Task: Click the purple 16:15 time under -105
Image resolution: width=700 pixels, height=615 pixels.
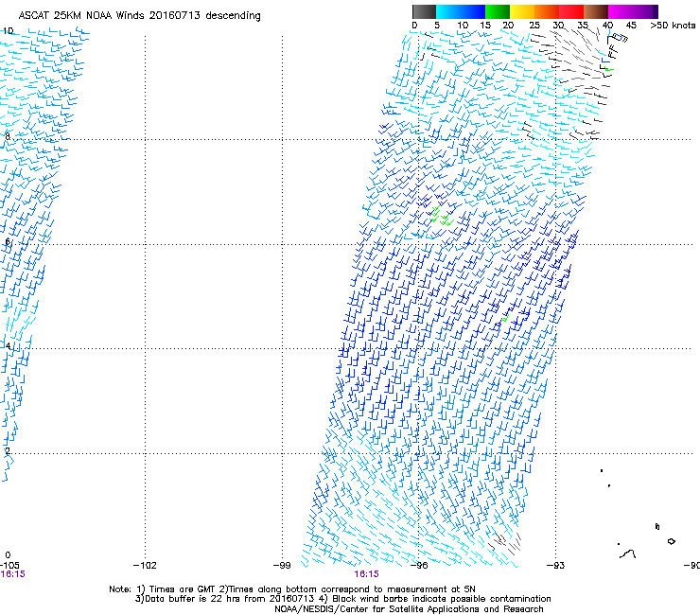Action: 12,574
